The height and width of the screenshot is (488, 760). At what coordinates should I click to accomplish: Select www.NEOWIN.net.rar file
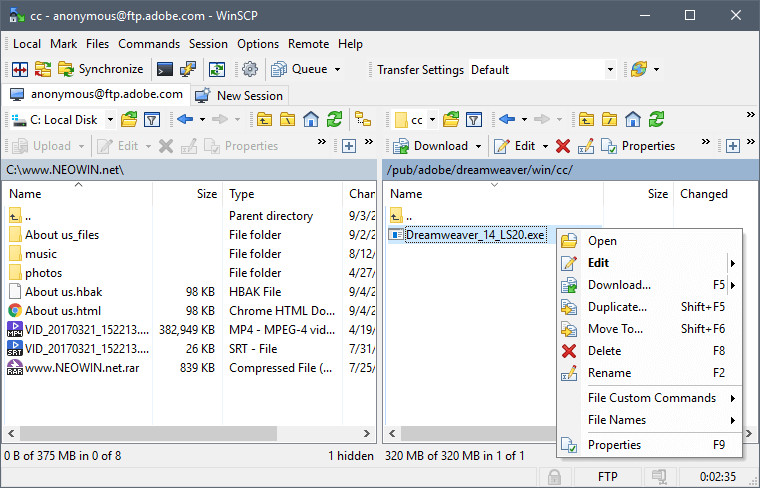point(82,368)
